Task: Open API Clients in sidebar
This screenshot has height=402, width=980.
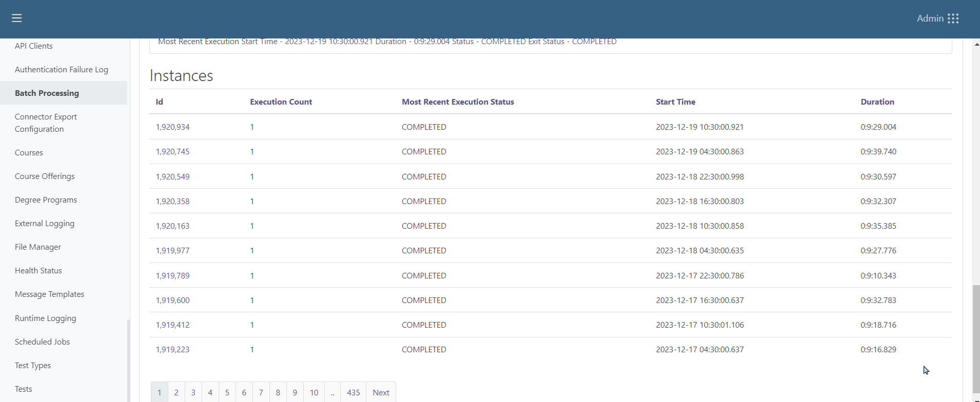Action: pos(34,46)
